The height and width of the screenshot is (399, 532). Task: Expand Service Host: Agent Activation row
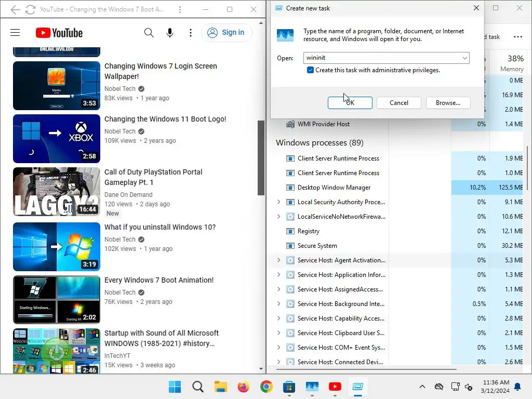click(278, 260)
